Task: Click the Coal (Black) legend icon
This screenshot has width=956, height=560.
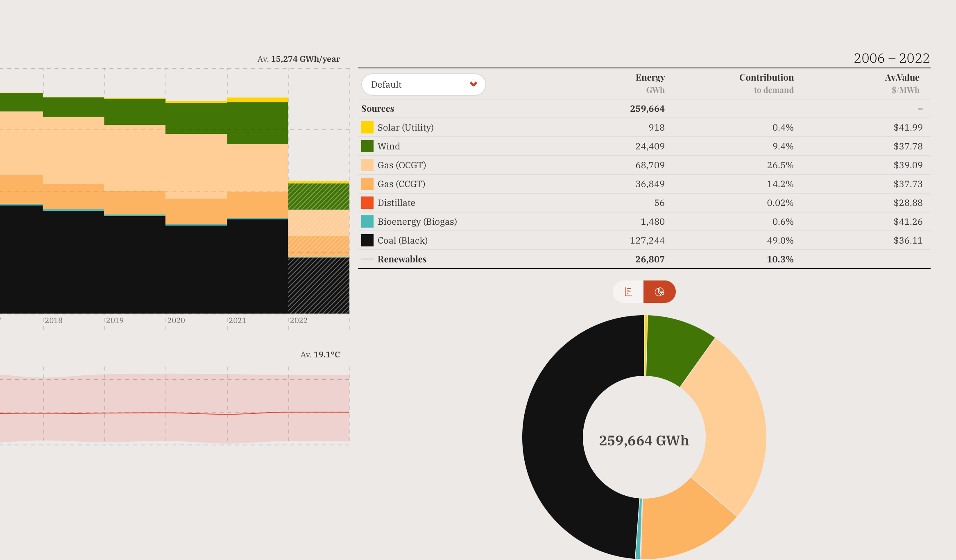Action: (x=367, y=240)
